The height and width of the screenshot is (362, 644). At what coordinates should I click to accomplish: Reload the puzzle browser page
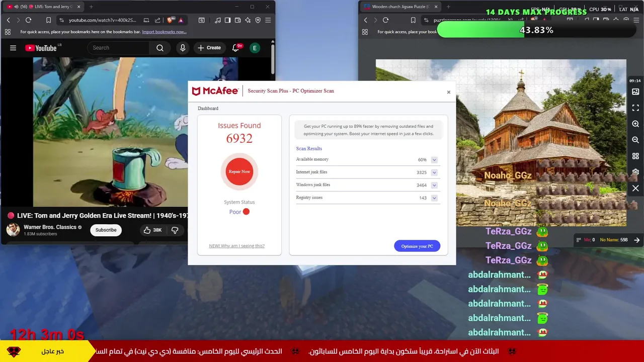(x=385, y=20)
